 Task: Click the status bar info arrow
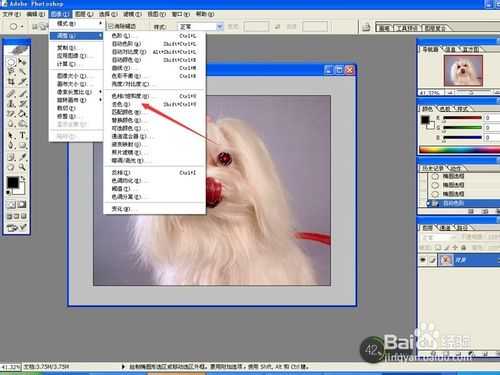pos(123,367)
